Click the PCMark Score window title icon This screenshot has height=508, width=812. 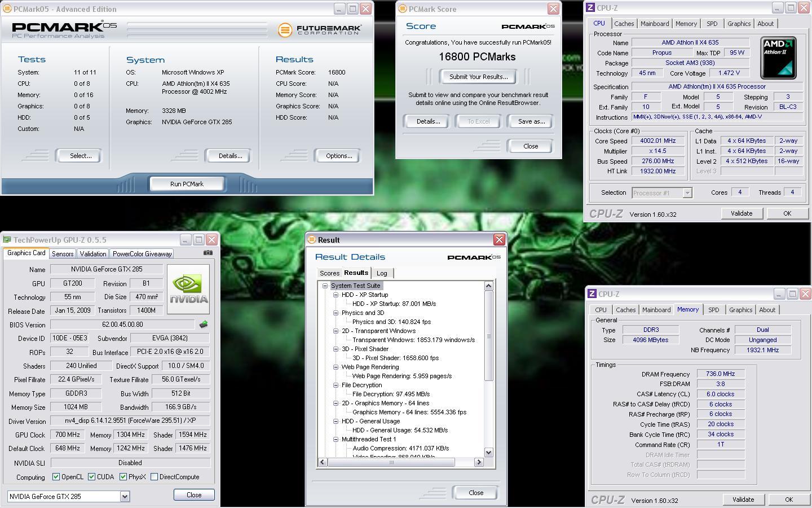[403, 9]
